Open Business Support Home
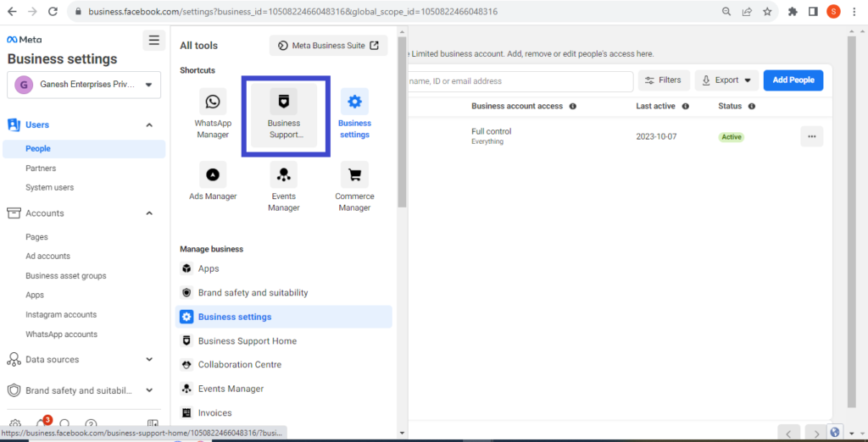868x442 pixels. tap(283, 340)
